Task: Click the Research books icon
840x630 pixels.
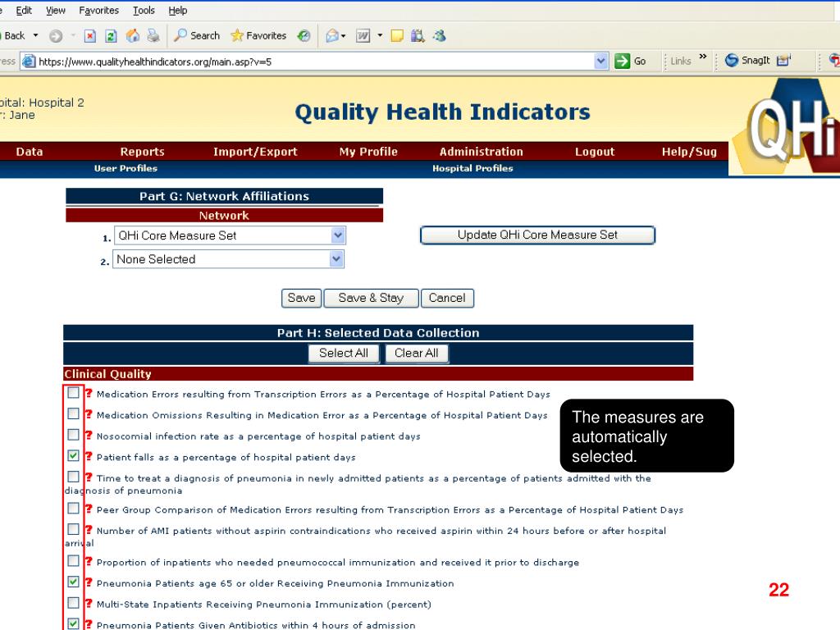Action: point(418,36)
